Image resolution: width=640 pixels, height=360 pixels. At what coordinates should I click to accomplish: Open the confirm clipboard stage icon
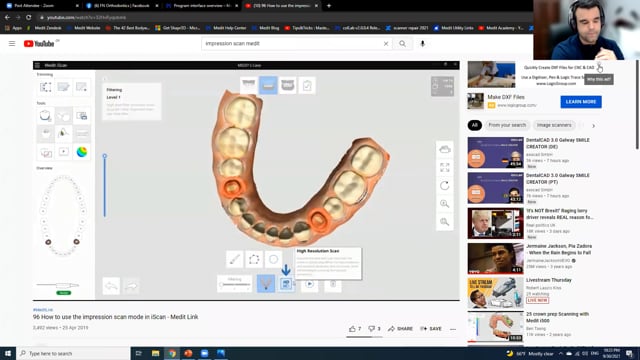point(307,85)
